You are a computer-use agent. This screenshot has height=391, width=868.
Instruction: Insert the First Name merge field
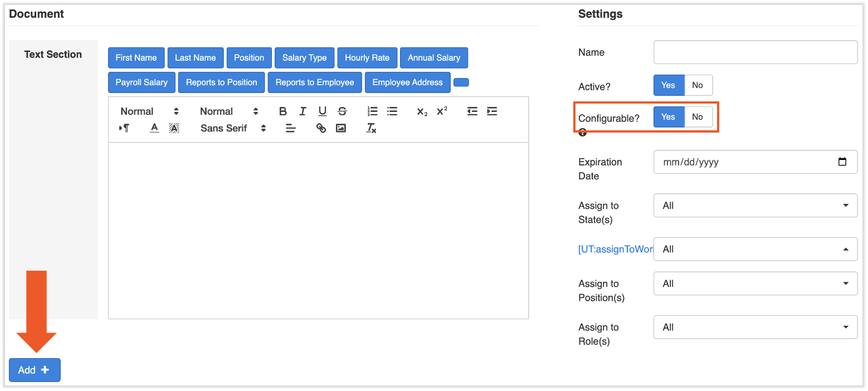pyautogui.click(x=136, y=58)
